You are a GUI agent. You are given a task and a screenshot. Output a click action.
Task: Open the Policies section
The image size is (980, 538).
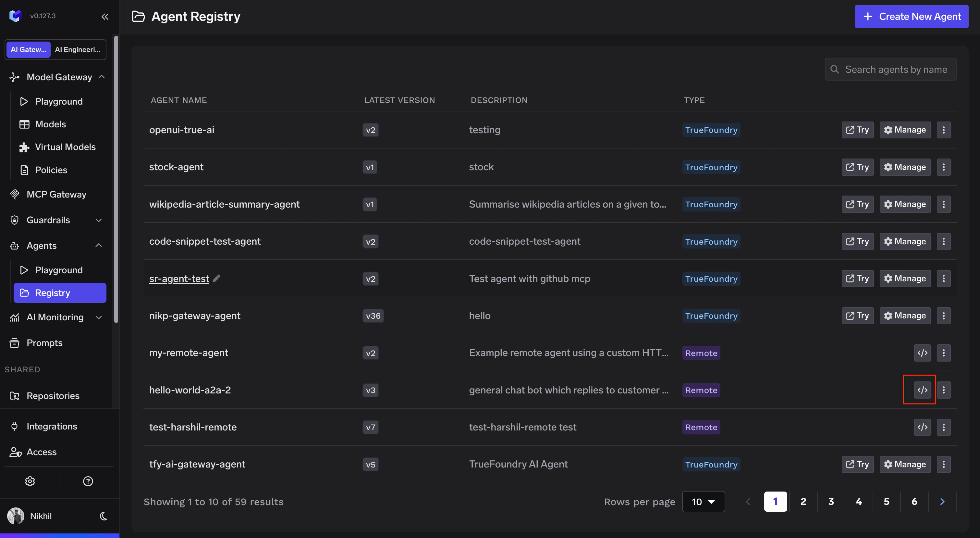coord(51,170)
